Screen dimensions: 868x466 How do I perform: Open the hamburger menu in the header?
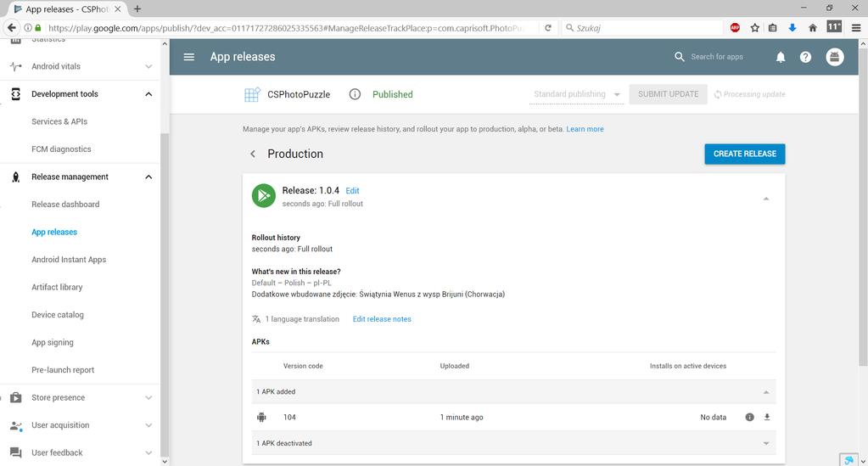[188, 57]
